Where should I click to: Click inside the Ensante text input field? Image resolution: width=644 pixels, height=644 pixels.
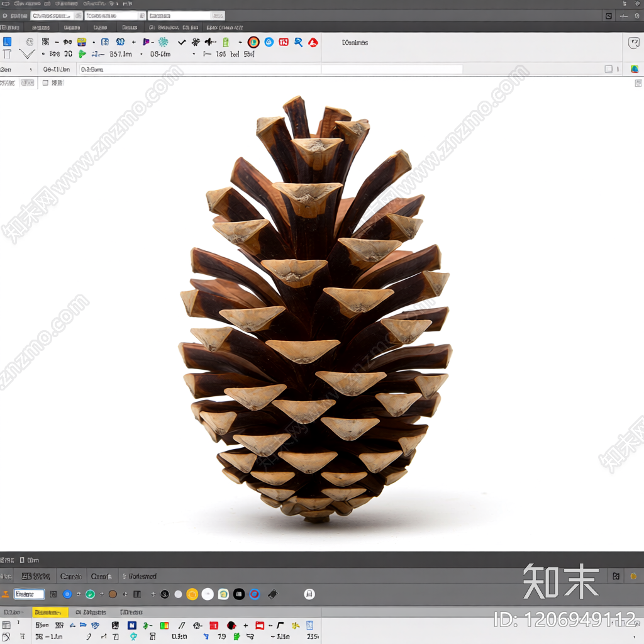[x=29, y=594]
